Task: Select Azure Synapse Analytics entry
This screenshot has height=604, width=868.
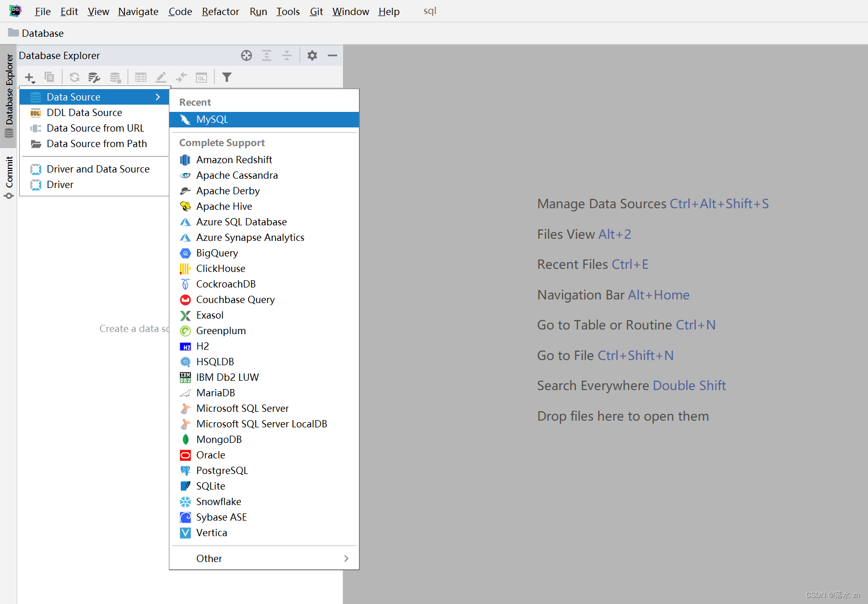Action: click(264, 237)
